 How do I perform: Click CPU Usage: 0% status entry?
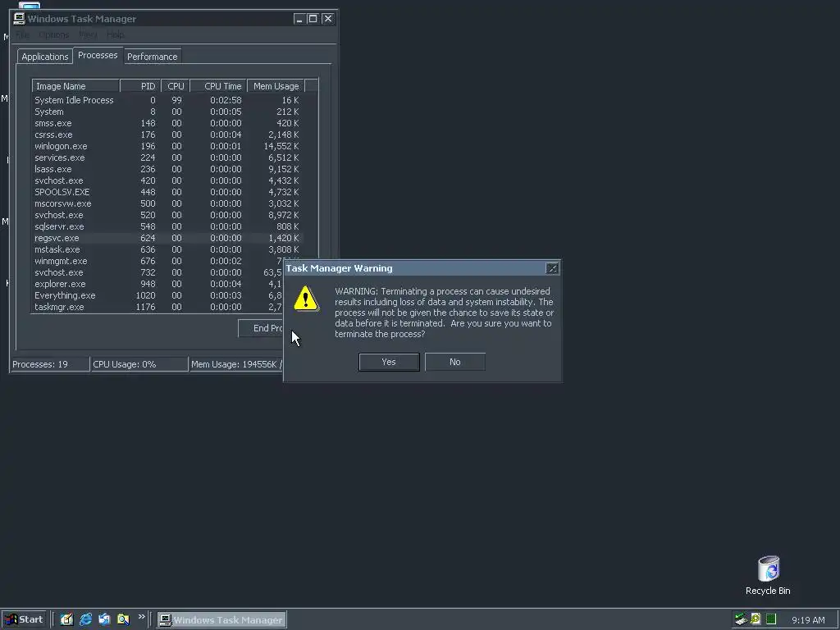(x=139, y=364)
